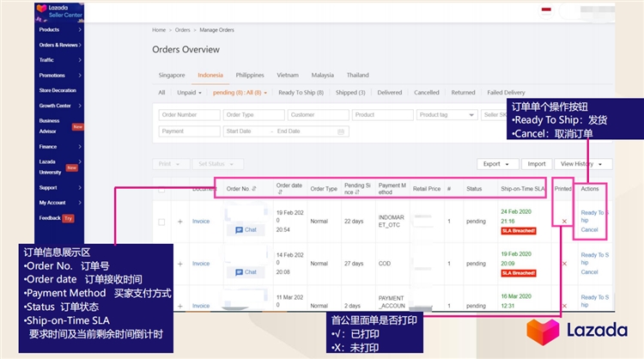Switch to the Singapore tab
Screen dimensions: 644x359
[172, 76]
